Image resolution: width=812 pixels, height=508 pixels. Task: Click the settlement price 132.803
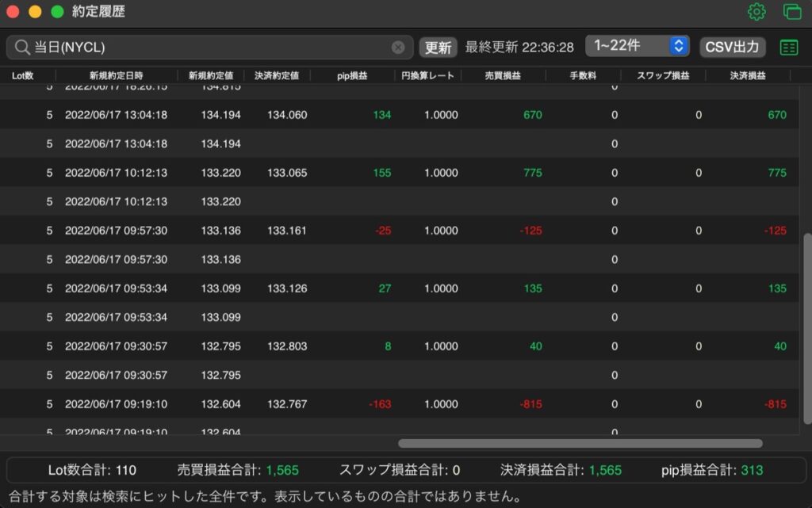(287, 346)
